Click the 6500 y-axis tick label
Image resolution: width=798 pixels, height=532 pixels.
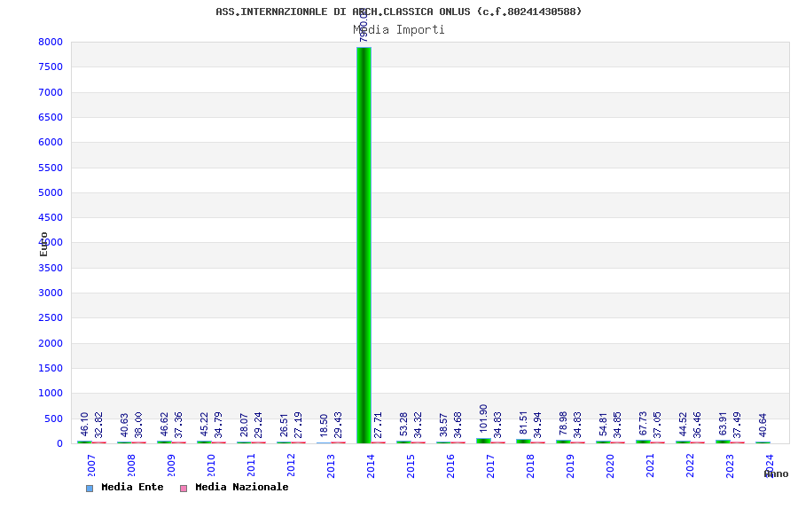(x=51, y=117)
